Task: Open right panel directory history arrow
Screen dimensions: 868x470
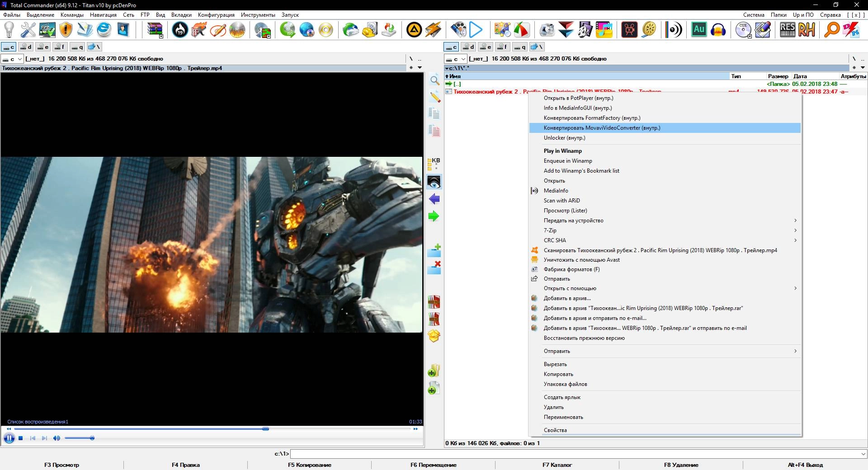Action: click(863, 68)
